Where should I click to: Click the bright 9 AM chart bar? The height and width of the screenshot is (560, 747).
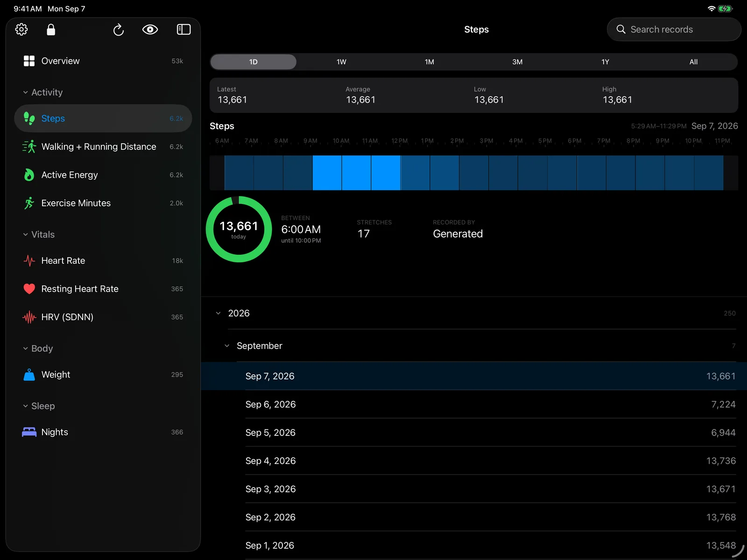[327, 173]
